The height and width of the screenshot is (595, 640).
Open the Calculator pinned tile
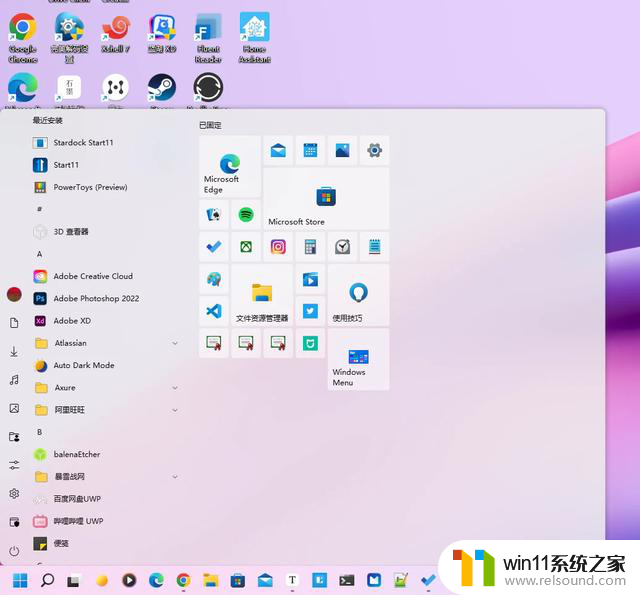[x=310, y=246]
